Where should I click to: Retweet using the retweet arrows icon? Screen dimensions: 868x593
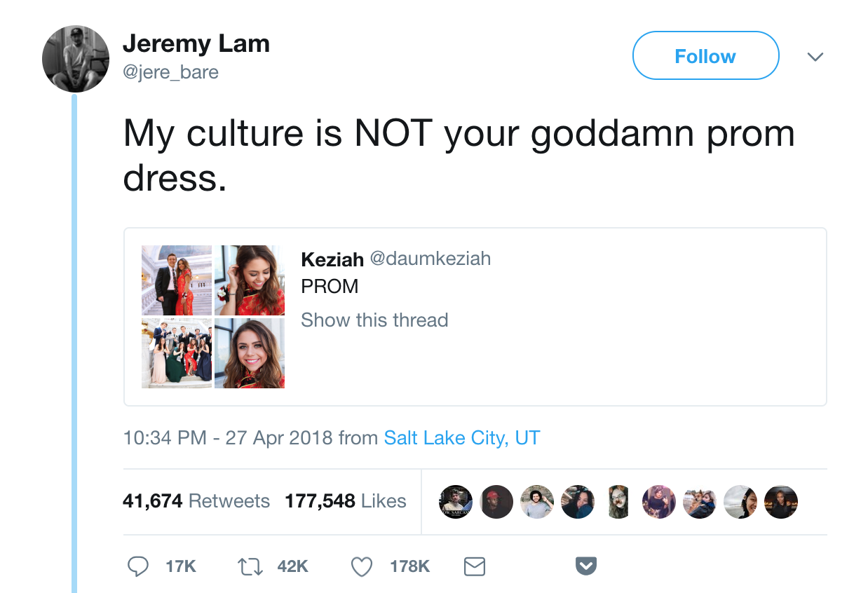click(x=250, y=566)
